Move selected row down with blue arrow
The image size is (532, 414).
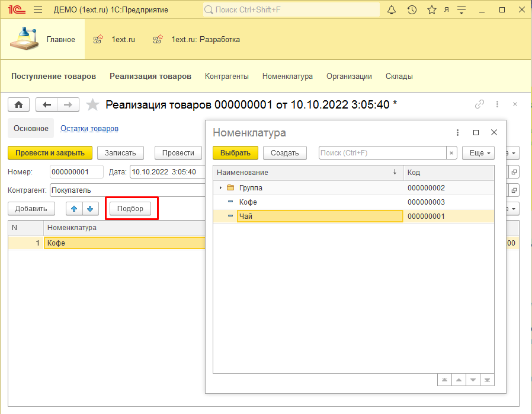point(89,208)
